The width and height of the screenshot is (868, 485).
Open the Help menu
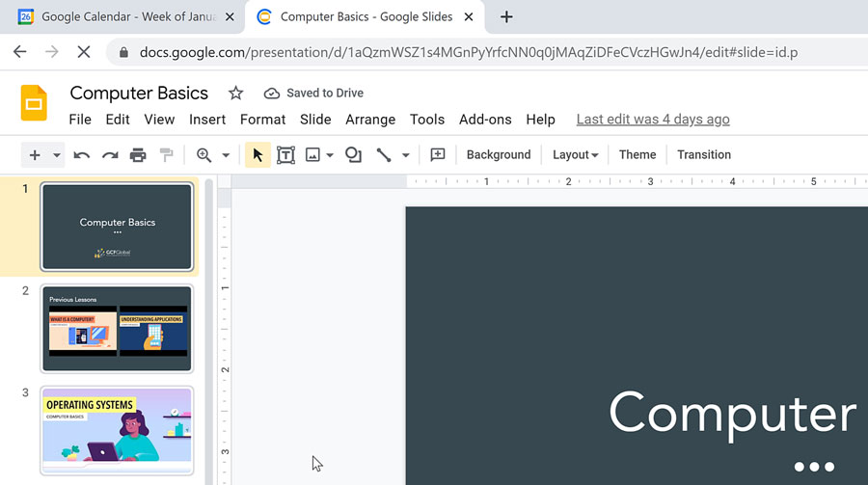coord(541,120)
